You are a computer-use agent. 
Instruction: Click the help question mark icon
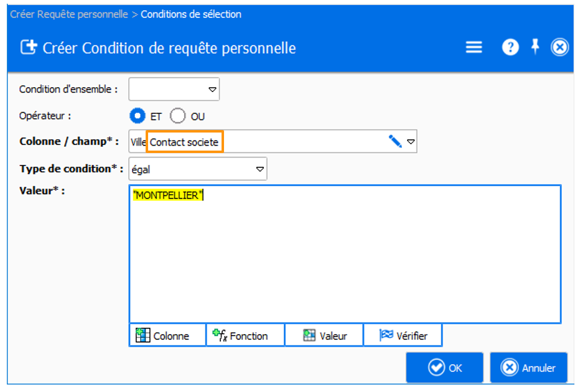(510, 48)
